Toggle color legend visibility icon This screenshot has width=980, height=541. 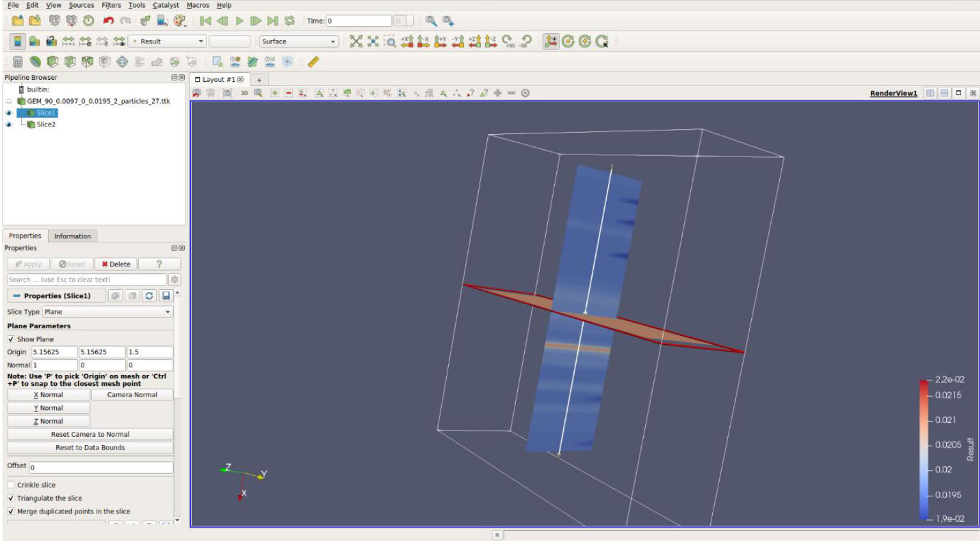[x=18, y=42]
